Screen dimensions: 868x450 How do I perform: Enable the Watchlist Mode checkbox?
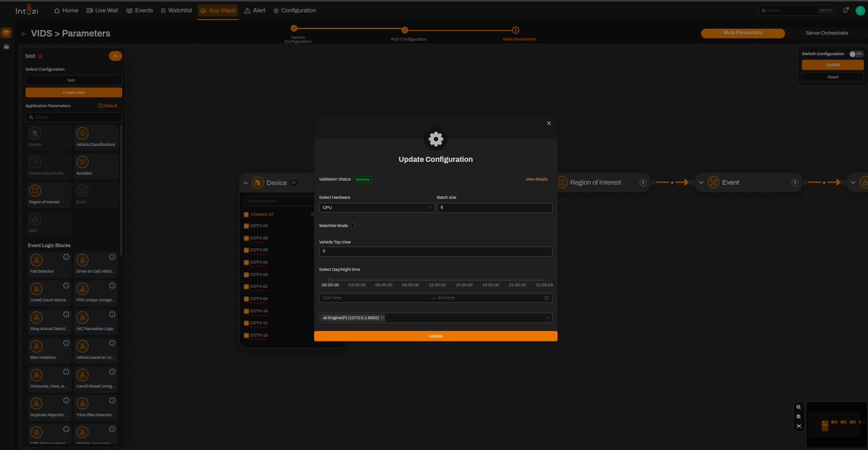point(353,226)
